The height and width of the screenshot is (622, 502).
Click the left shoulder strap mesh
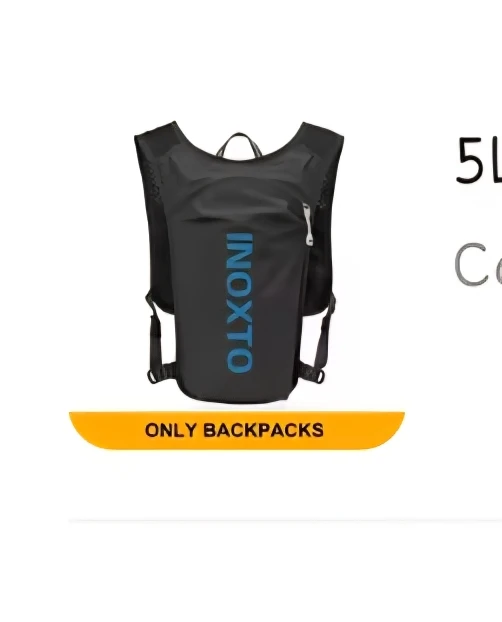(x=154, y=177)
